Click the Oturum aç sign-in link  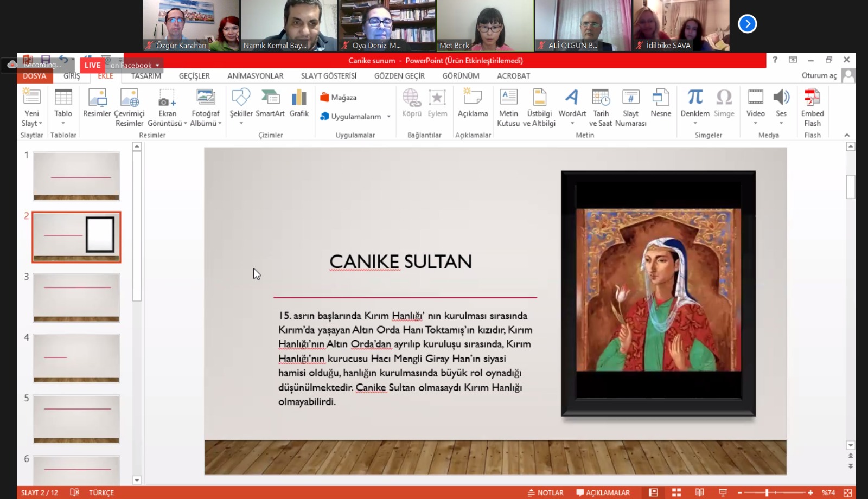pos(819,76)
